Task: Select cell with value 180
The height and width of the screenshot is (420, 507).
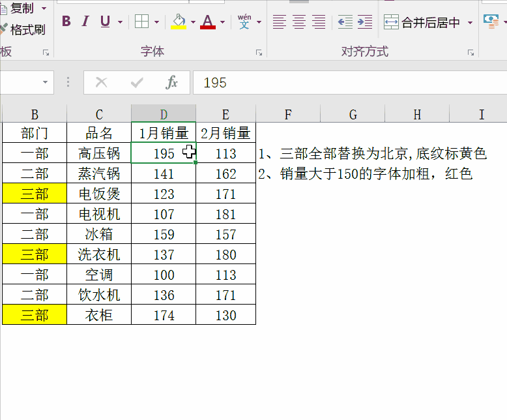Action: coord(225,254)
